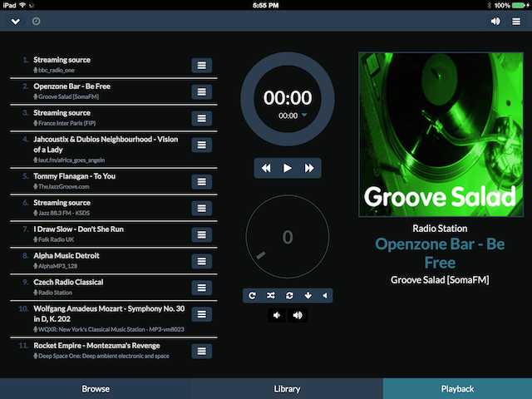Click Groove Salad [SomaFM] artist text
Viewport: 532px width, 399px height.
[440, 280]
